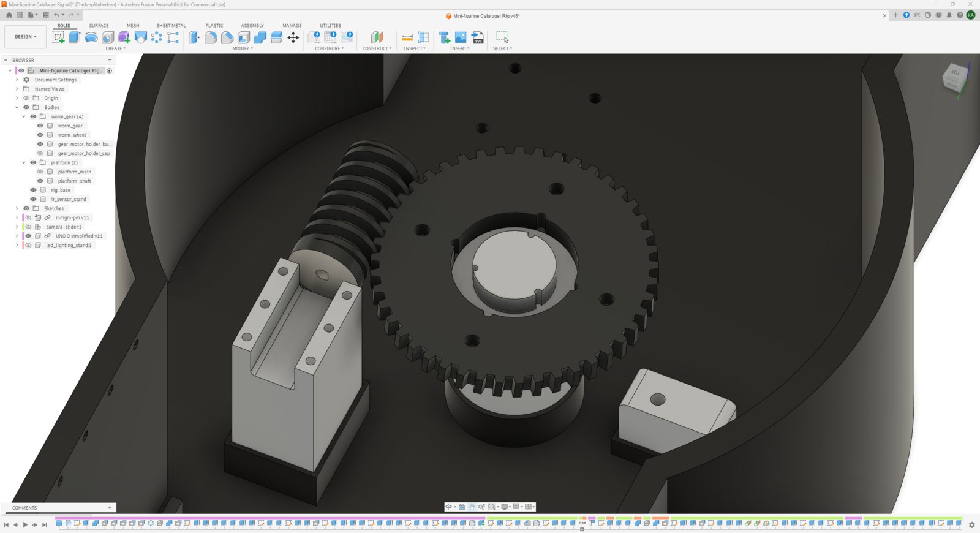Expand the Sketches folder
Screen dimensions: 980x533
tap(17, 208)
